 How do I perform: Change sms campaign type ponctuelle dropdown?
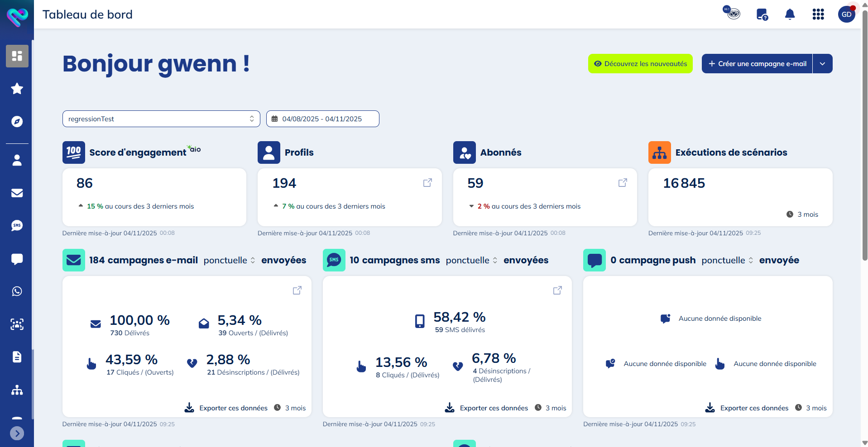coord(471,261)
